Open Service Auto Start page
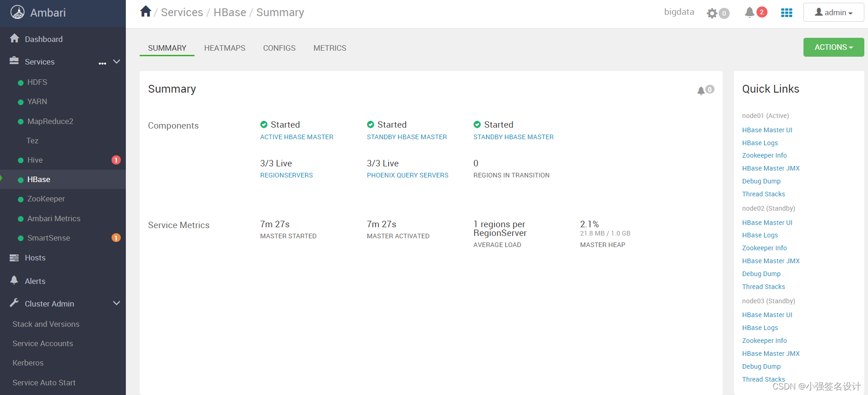This screenshot has height=395, width=868. click(44, 383)
